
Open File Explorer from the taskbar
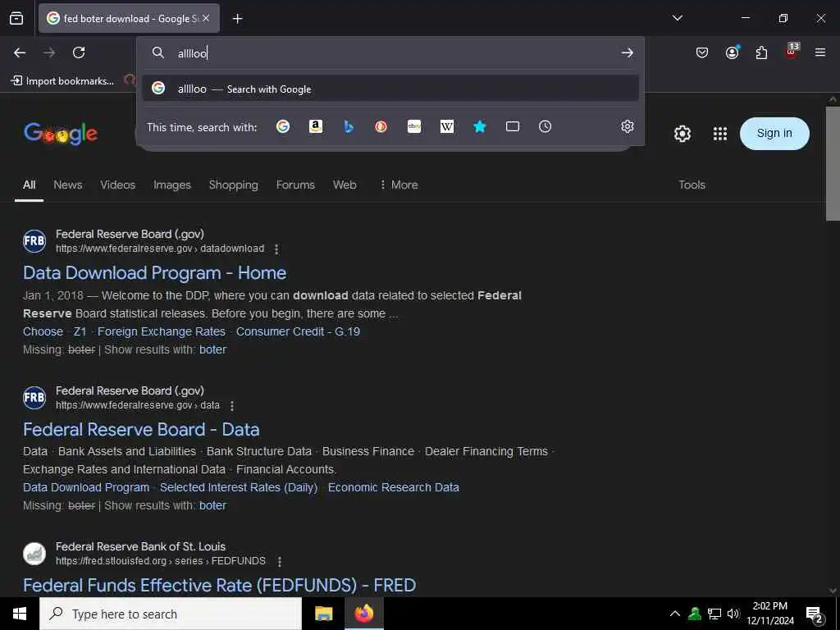click(x=323, y=614)
